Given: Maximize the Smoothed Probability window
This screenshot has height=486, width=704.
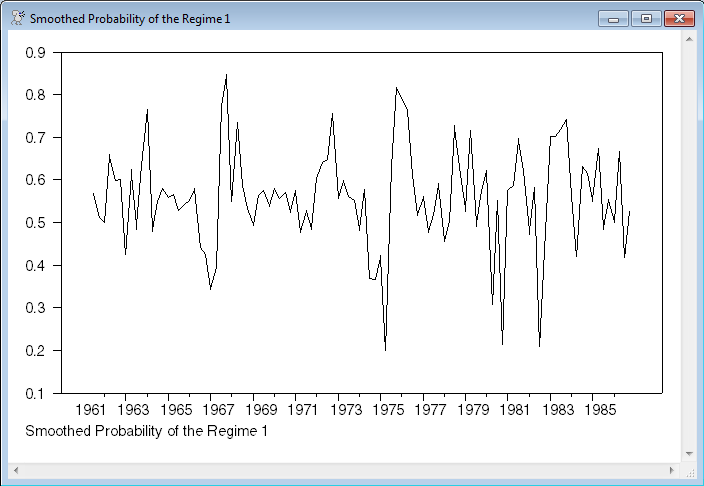Looking at the screenshot, I should [645, 19].
